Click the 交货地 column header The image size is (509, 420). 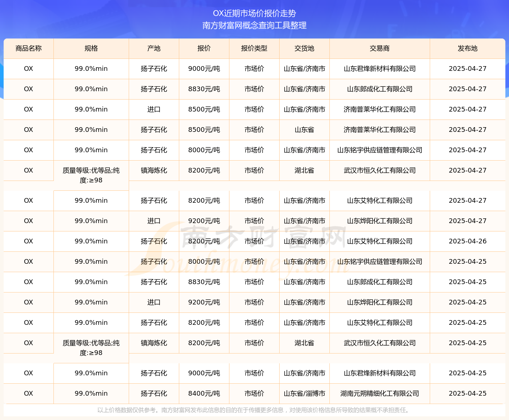tap(304, 48)
